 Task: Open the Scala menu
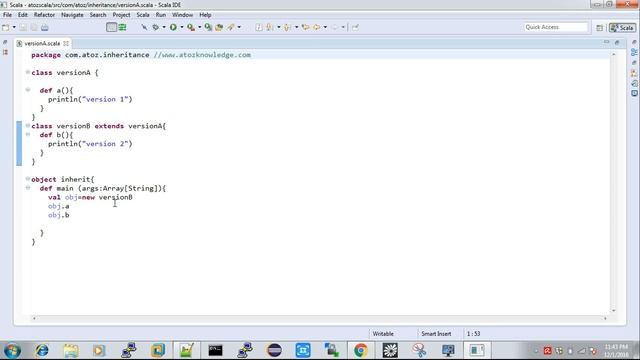(143, 15)
